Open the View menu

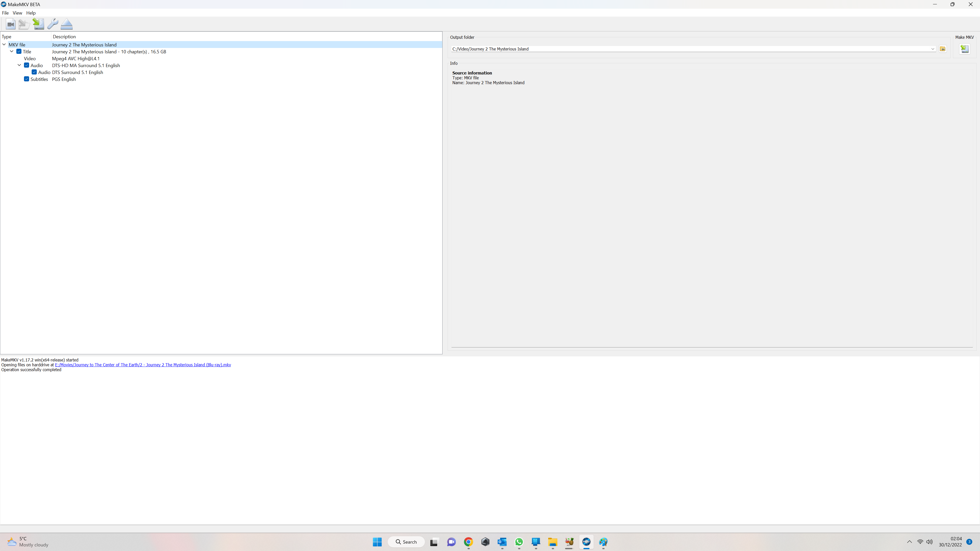tap(17, 13)
